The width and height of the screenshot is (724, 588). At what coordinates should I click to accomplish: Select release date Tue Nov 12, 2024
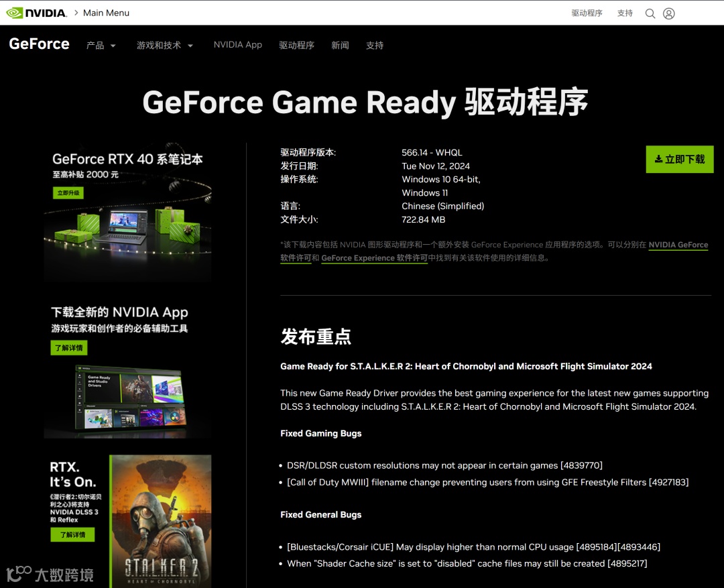coord(436,166)
